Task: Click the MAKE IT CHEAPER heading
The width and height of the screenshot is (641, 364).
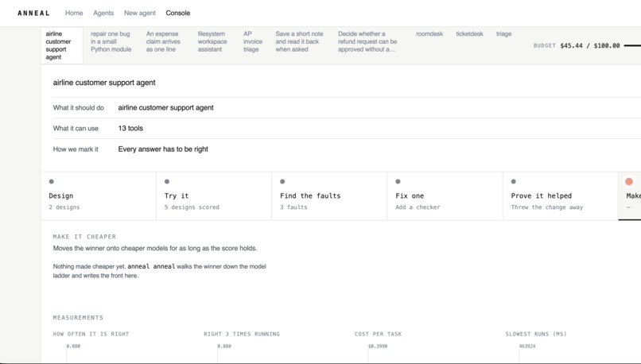Action: click(x=84, y=237)
